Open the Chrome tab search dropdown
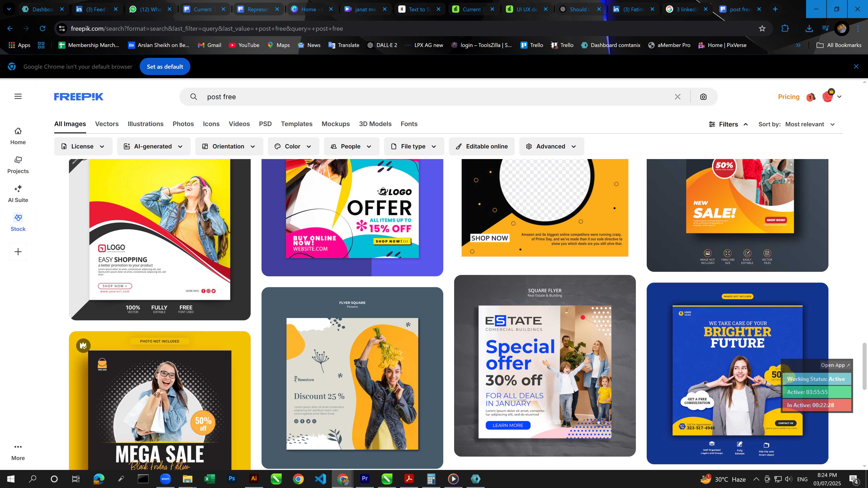868x488 pixels. [x=9, y=9]
